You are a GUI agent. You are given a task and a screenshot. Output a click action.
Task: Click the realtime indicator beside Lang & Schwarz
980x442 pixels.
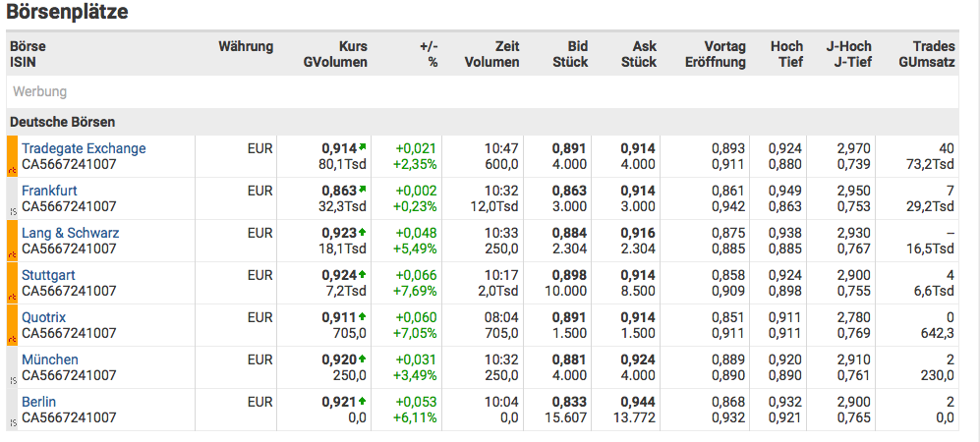click(13, 241)
